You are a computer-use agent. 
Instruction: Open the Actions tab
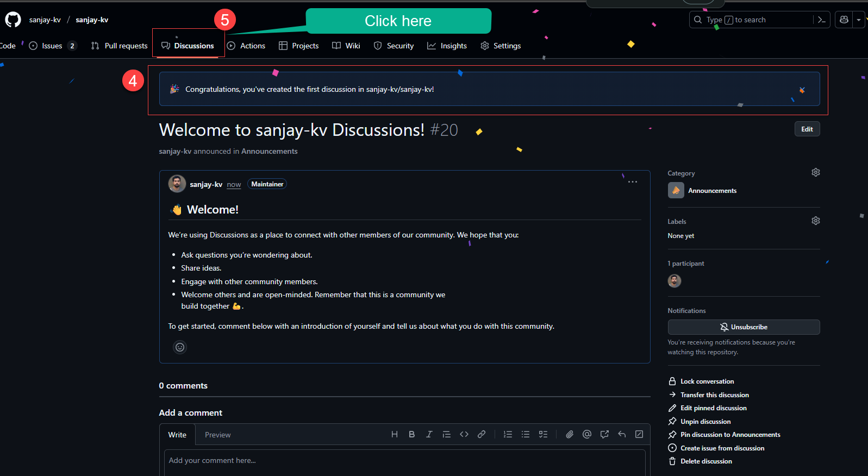click(246, 46)
